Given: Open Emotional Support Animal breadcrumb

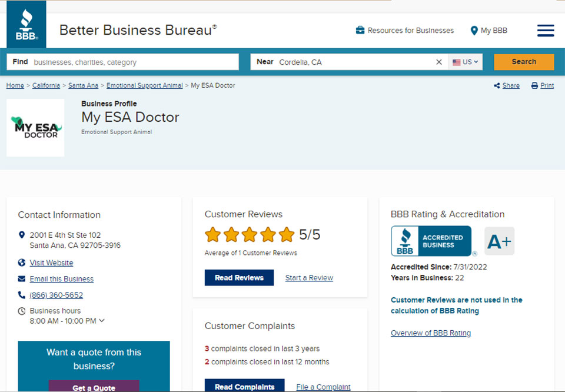Looking at the screenshot, I should pyautogui.click(x=144, y=86).
